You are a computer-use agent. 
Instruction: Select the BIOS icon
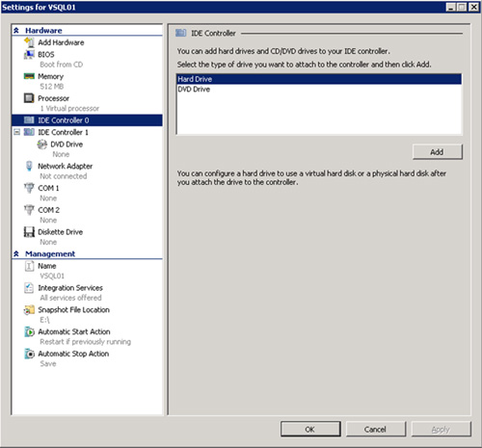coord(29,54)
